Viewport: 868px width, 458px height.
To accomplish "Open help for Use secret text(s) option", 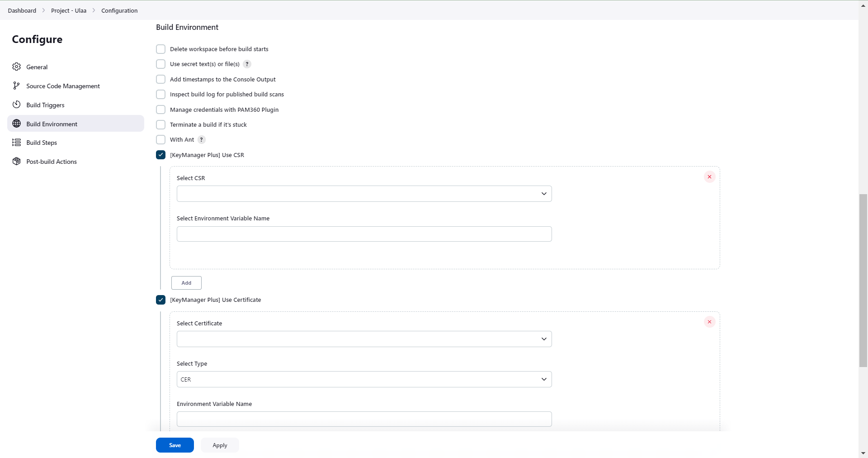I will (x=247, y=64).
